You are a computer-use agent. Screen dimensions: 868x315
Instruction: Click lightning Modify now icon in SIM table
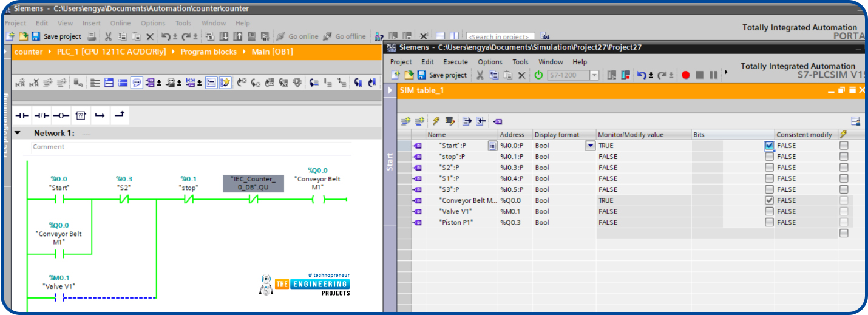coord(436,121)
